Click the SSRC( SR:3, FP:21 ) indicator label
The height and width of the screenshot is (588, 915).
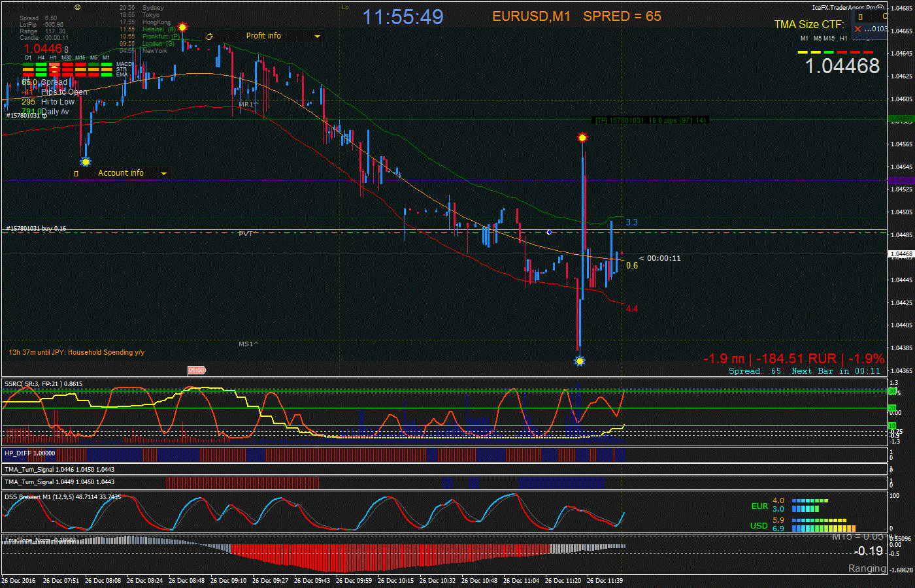(44, 384)
